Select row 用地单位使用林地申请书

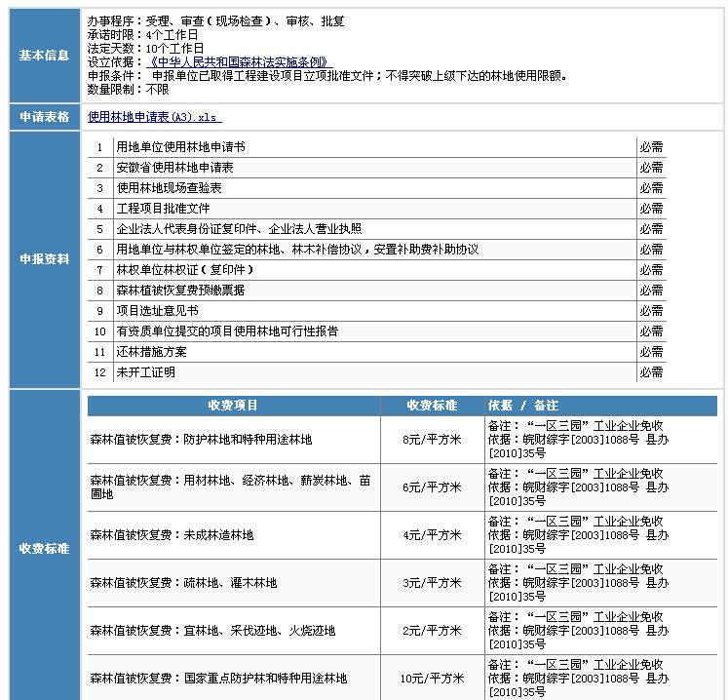[180, 147]
